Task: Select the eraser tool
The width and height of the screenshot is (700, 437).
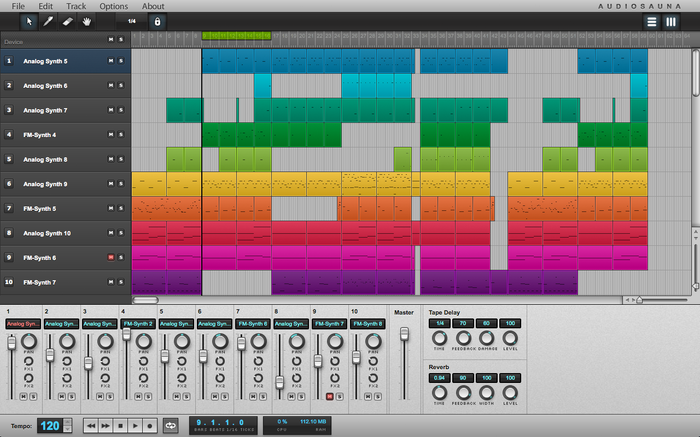Action: (x=68, y=20)
